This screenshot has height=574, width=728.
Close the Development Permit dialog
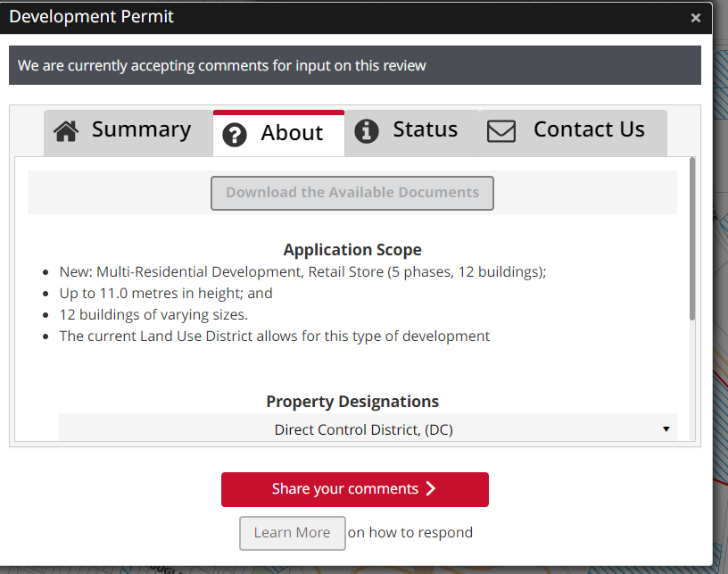(x=695, y=18)
